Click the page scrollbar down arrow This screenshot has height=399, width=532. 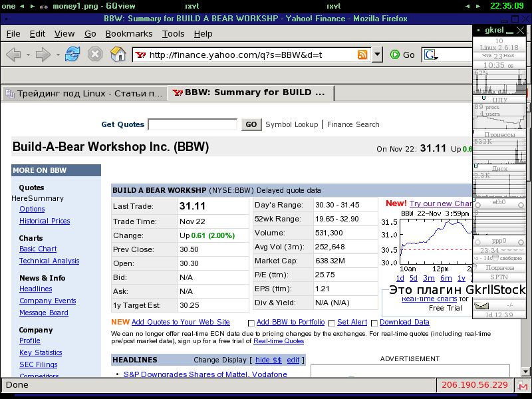[526, 372]
